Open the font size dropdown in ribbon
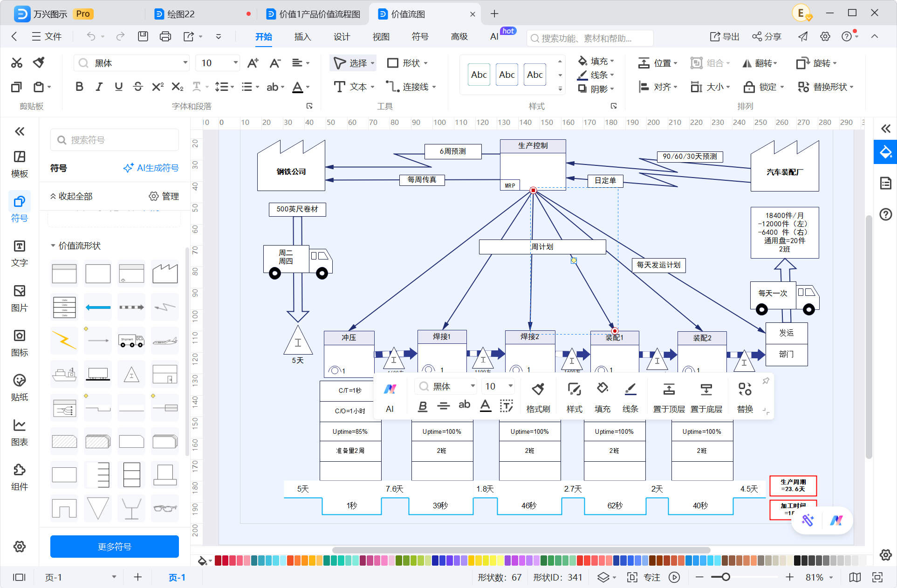 [x=235, y=63]
